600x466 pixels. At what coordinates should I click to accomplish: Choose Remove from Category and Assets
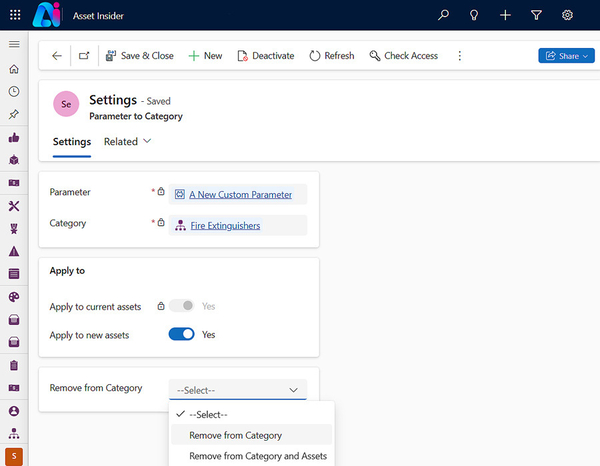[x=251, y=456]
